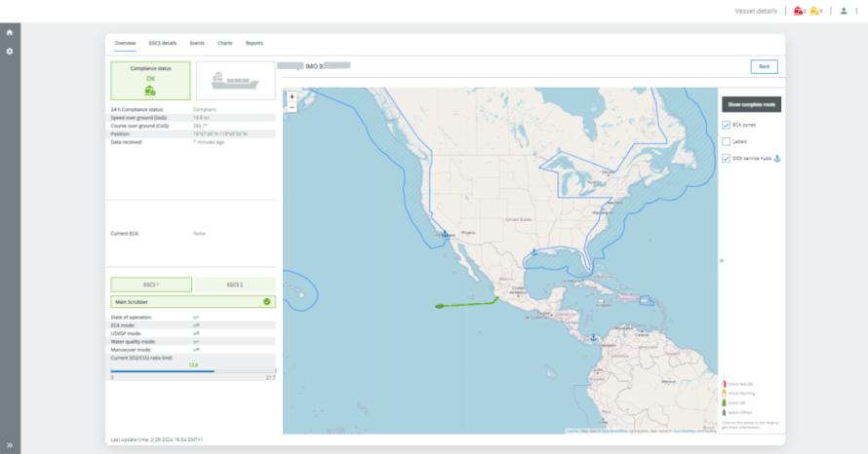This screenshot has width=868, height=454.
Task: Click the map zoom in plus button
Action: [292, 96]
